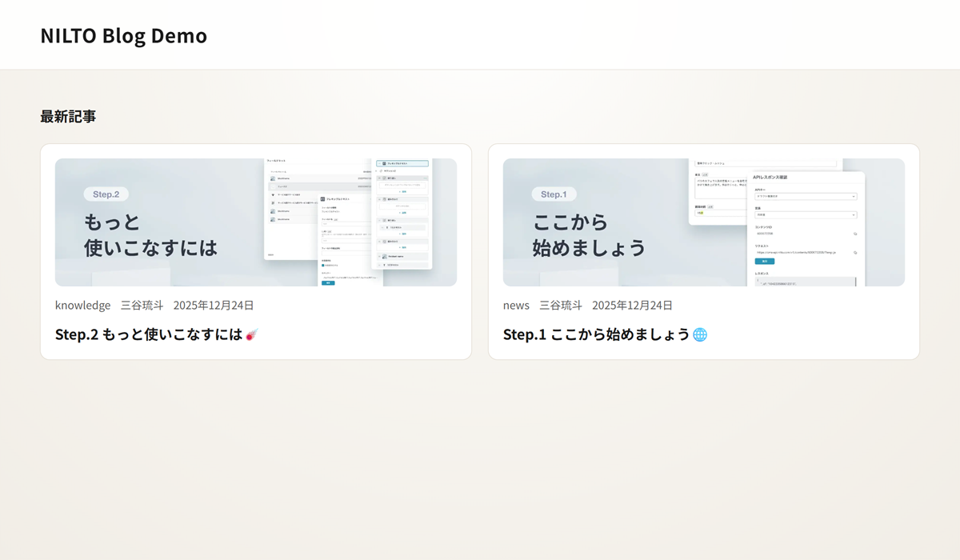Open the 'Step.1 ここから始めましょう' article title

point(596,334)
